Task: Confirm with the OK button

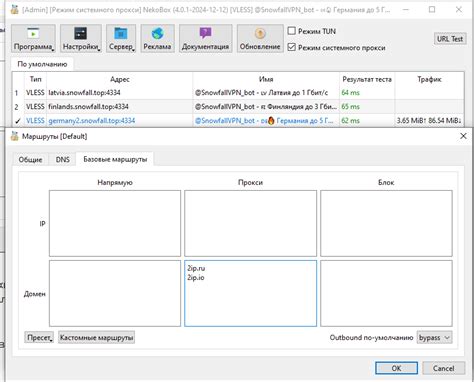Action: [396, 368]
